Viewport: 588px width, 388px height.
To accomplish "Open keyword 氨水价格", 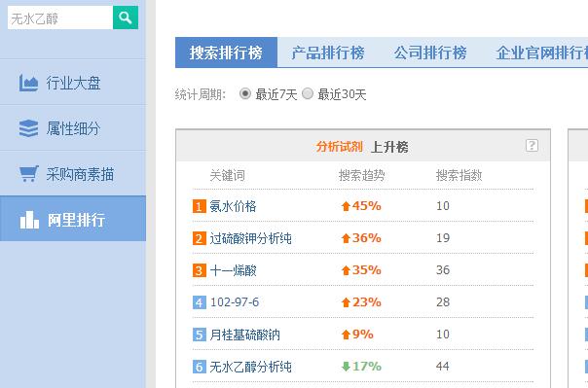I will pyautogui.click(x=233, y=206).
